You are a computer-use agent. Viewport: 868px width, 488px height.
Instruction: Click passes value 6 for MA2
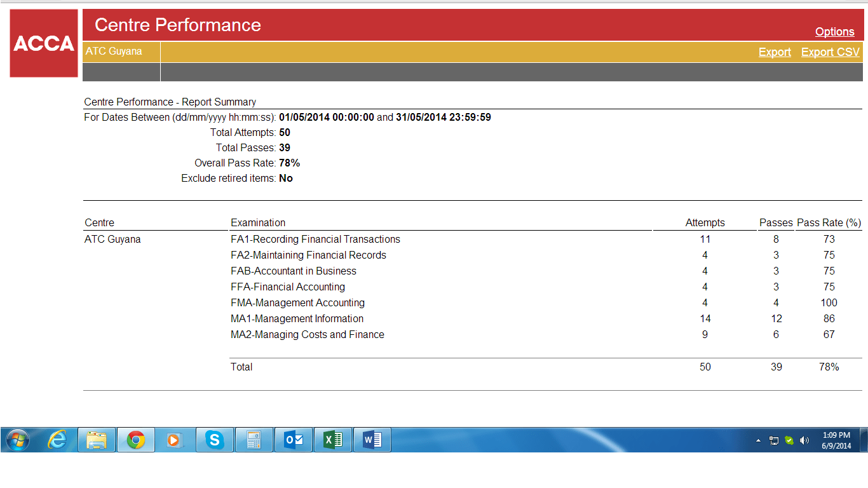(x=776, y=335)
